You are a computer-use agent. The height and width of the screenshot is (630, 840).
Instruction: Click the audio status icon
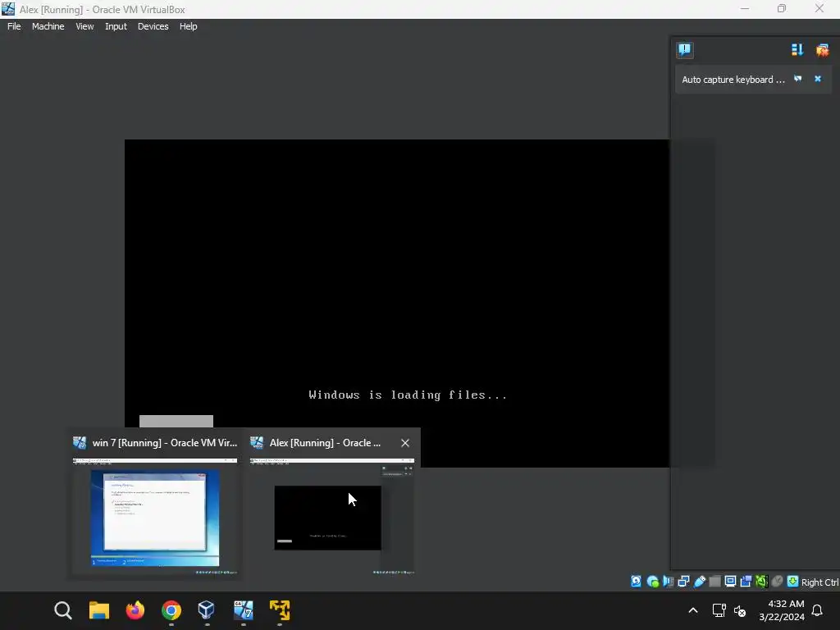[x=668, y=582]
